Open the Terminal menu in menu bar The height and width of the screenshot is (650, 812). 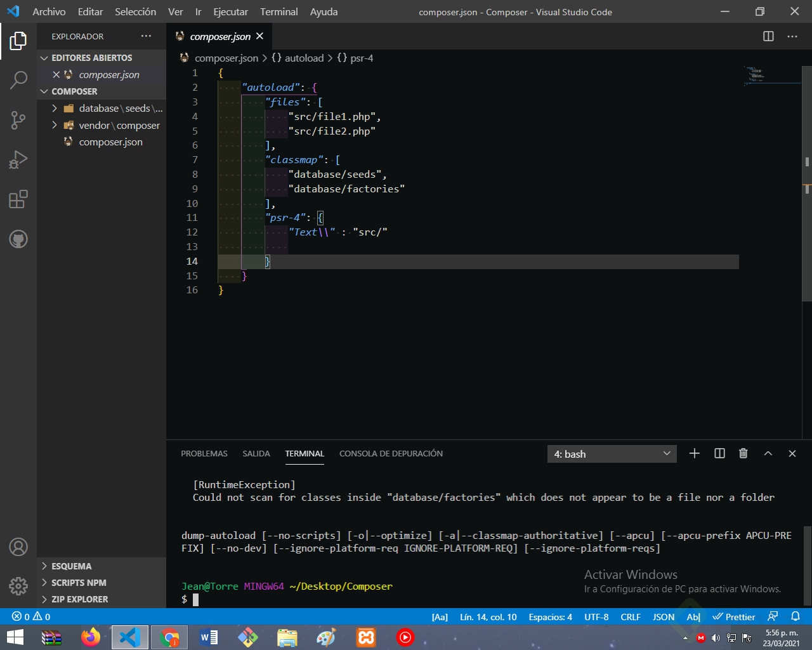click(x=278, y=11)
